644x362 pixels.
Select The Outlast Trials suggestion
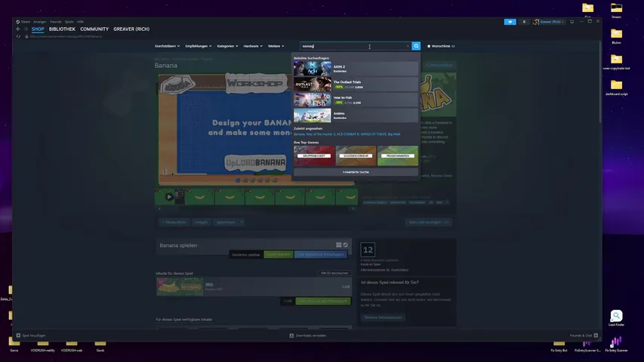[x=356, y=84]
